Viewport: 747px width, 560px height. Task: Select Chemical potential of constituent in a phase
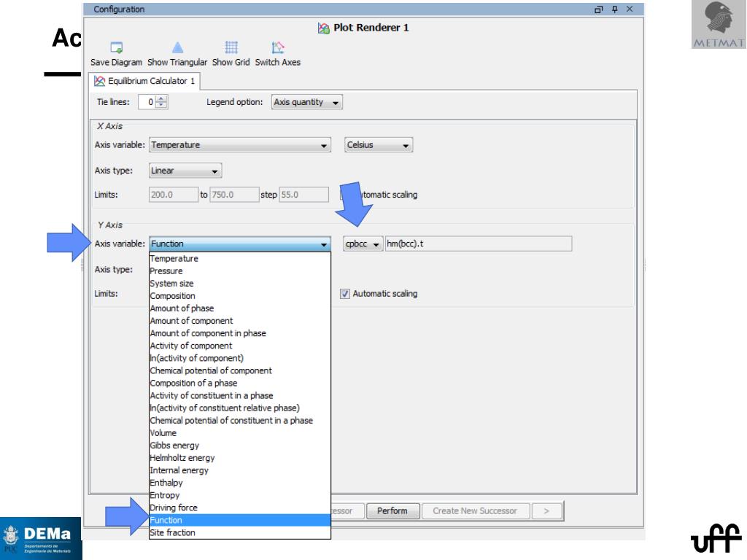click(239, 421)
